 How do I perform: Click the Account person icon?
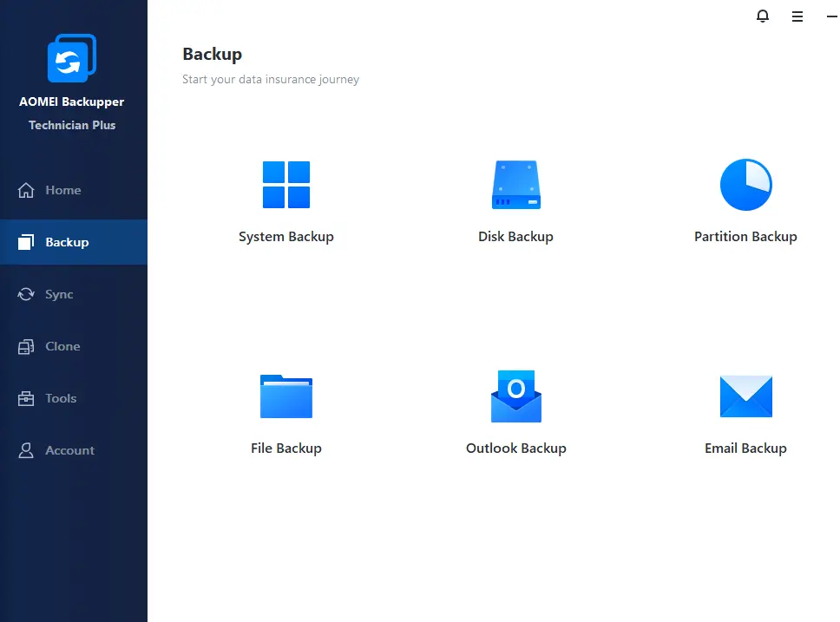[x=26, y=450]
